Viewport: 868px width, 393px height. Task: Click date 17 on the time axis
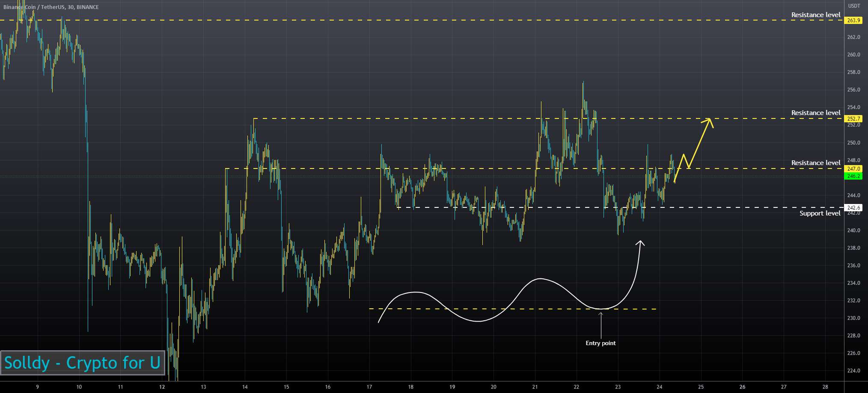(369, 387)
